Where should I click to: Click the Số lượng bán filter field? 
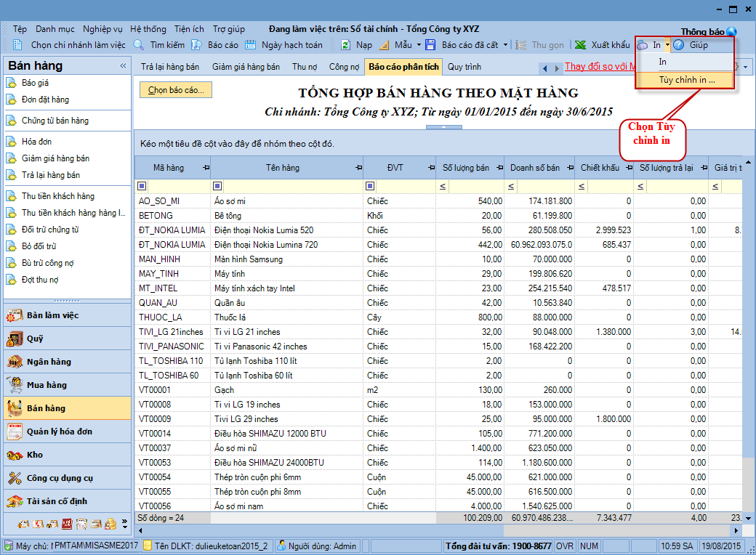point(476,187)
